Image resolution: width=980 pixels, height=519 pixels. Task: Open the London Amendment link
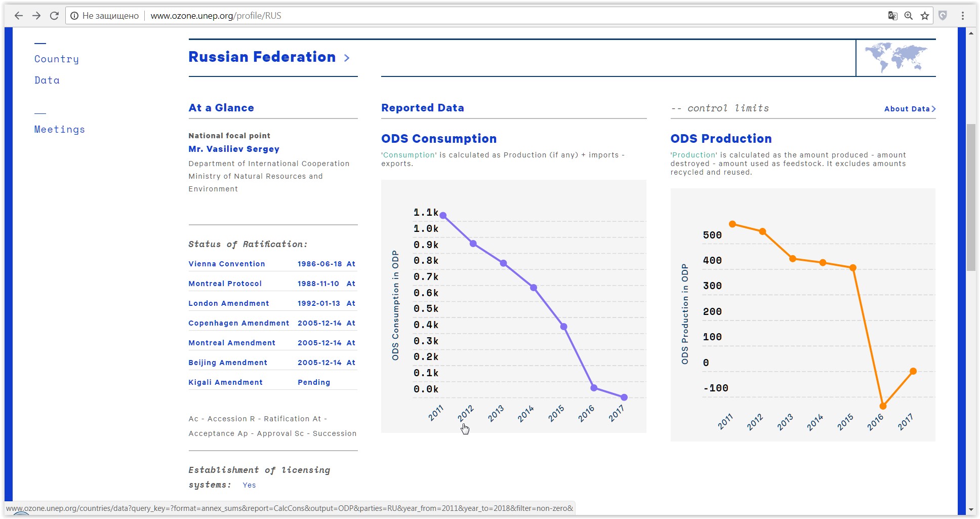[229, 303]
